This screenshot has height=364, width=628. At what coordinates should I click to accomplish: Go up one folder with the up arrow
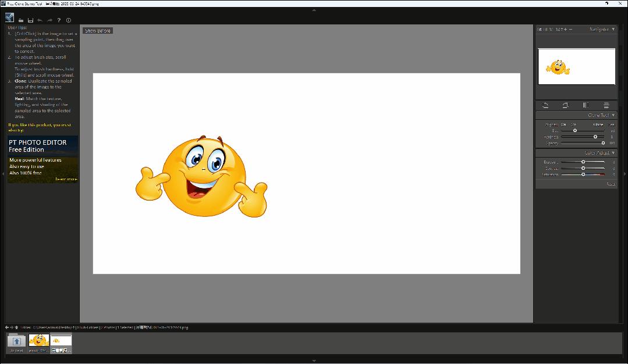pos(16,327)
